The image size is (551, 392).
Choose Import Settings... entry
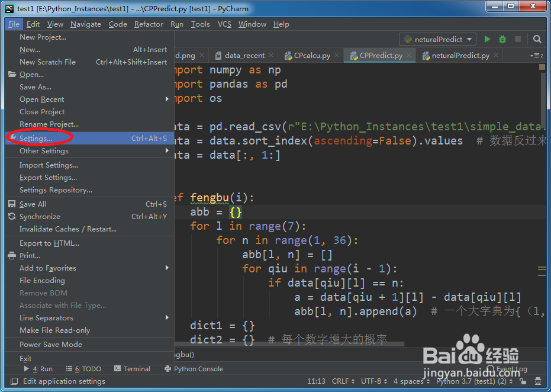89,165
